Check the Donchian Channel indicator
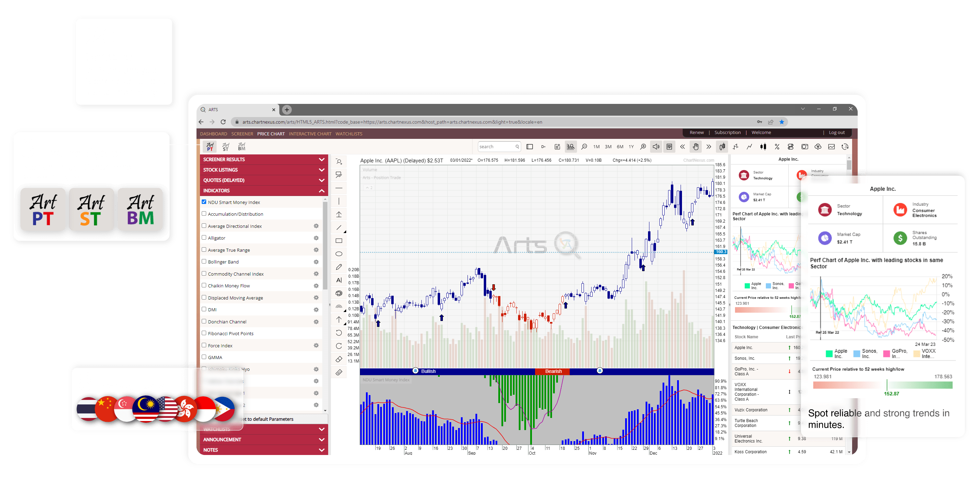Viewport: 980px width, 482px height. coord(204,321)
